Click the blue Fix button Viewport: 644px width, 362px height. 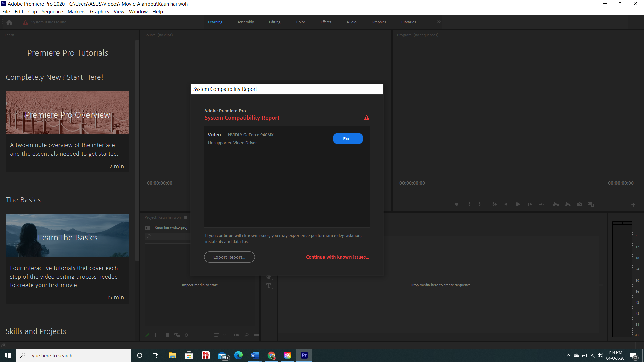(x=348, y=139)
